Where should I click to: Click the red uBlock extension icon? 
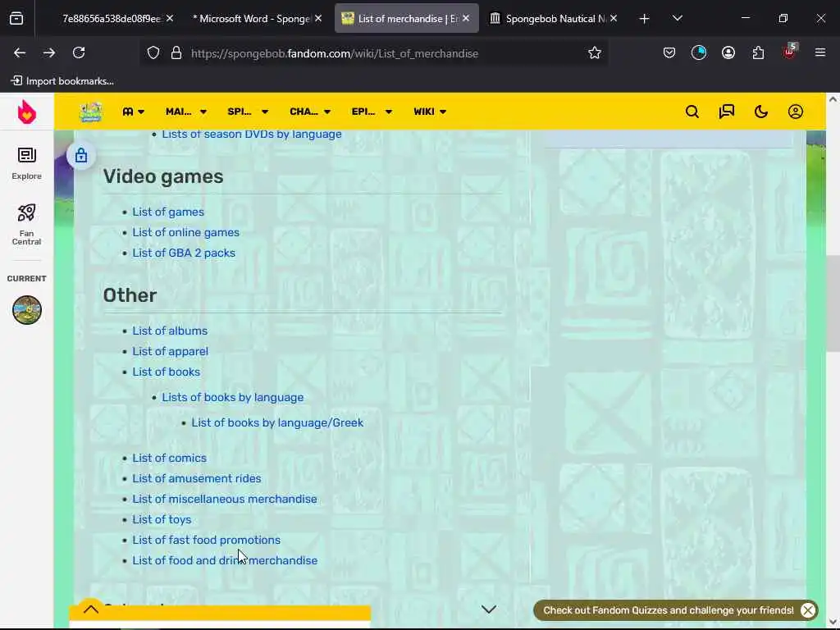[x=789, y=52]
